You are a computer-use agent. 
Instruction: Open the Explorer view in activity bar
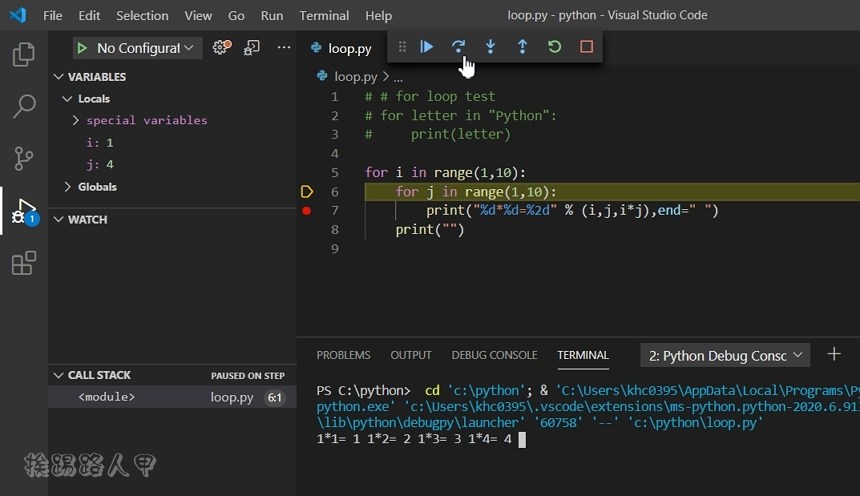pyautogui.click(x=23, y=55)
